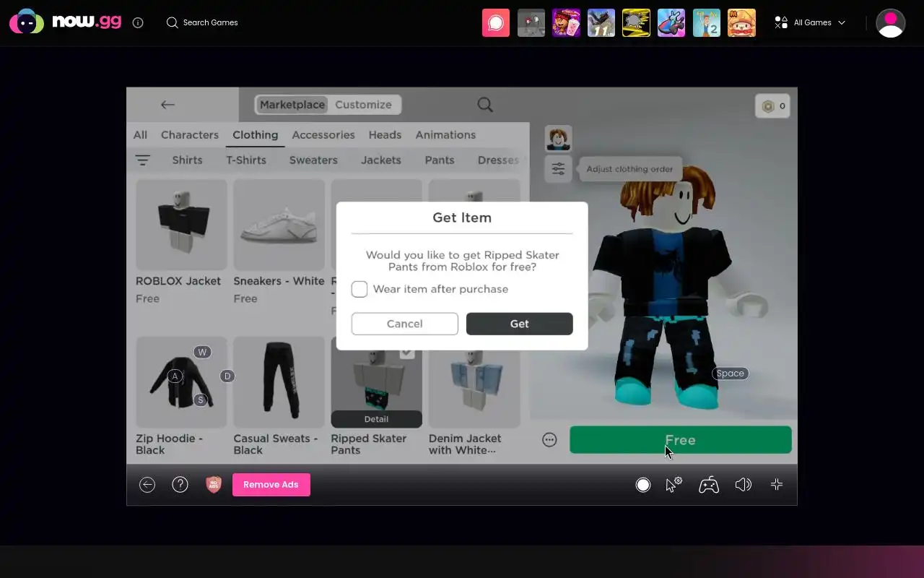924x578 pixels.
Task: Open the game icon showing a grey elephant
Action: (531, 22)
